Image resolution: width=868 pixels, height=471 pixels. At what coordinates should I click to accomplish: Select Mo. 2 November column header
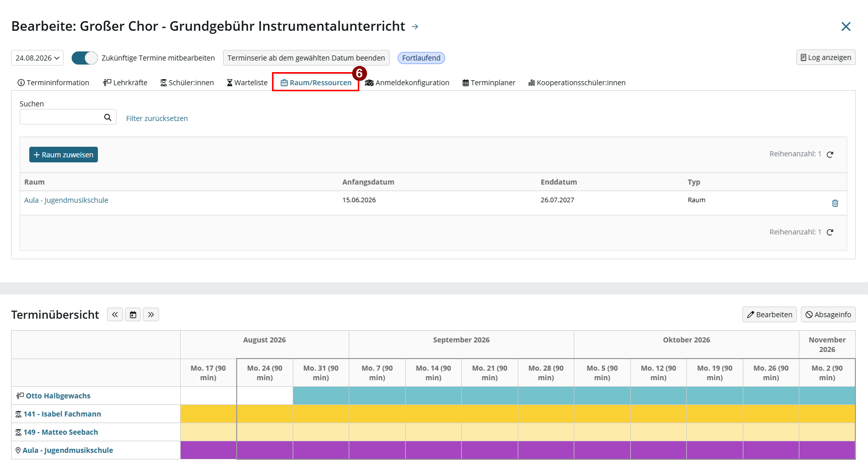[x=827, y=373]
